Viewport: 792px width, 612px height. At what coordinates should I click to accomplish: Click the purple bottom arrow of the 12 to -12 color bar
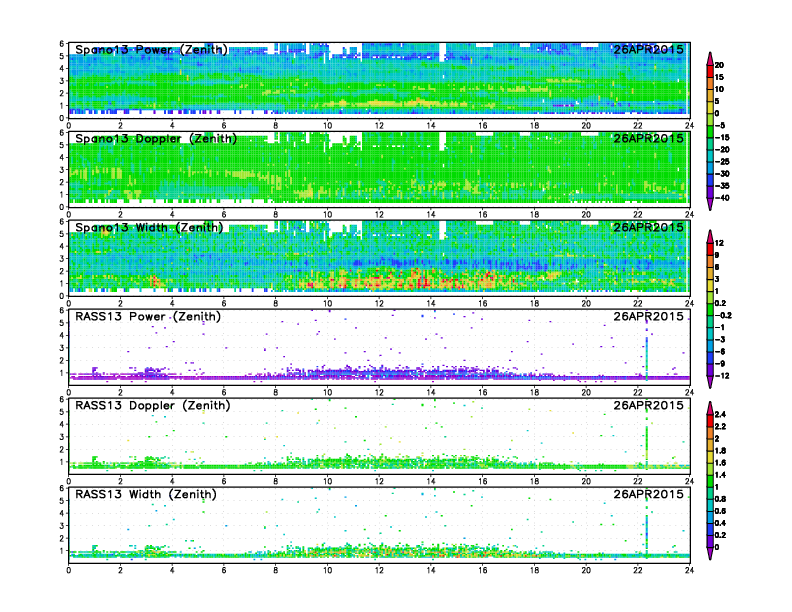pyautogui.click(x=710, y=382)
